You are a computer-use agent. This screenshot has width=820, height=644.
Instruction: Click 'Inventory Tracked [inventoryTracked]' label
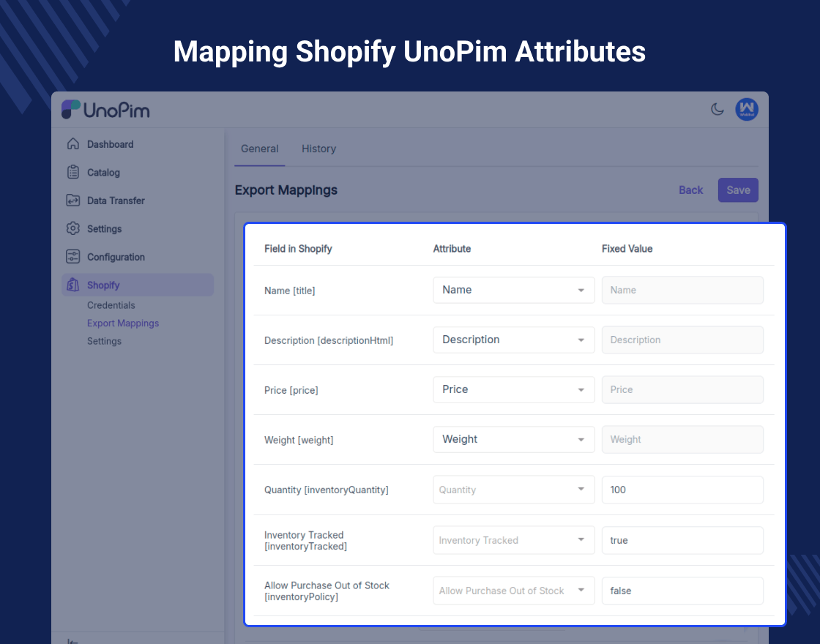[x=305, y=541]
